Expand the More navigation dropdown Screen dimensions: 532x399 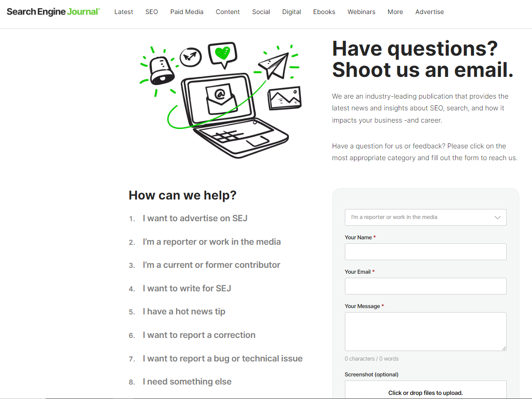395,12
